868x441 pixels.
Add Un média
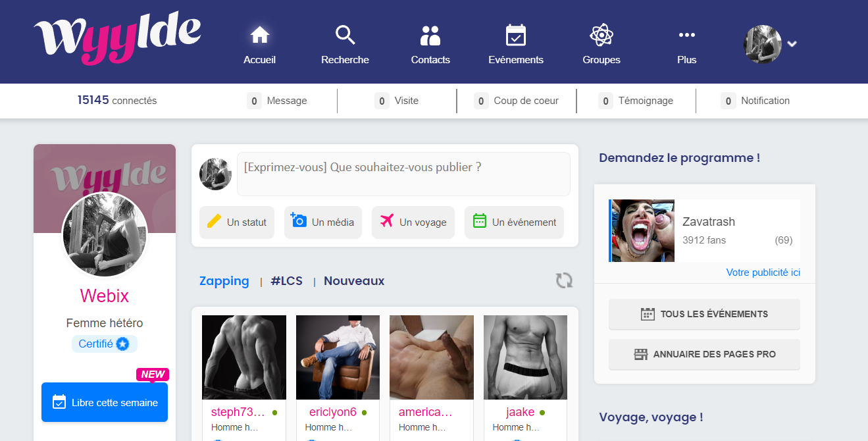pyautogui.click(x=323, y=222)
